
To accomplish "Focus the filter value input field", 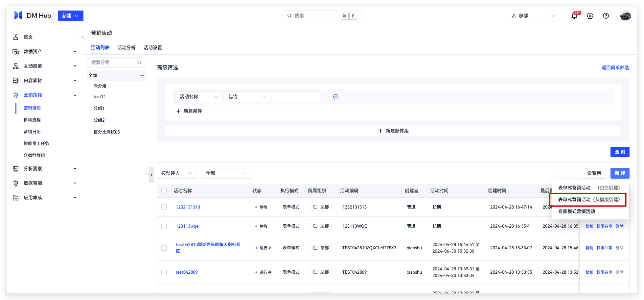I will coord(296,97).
